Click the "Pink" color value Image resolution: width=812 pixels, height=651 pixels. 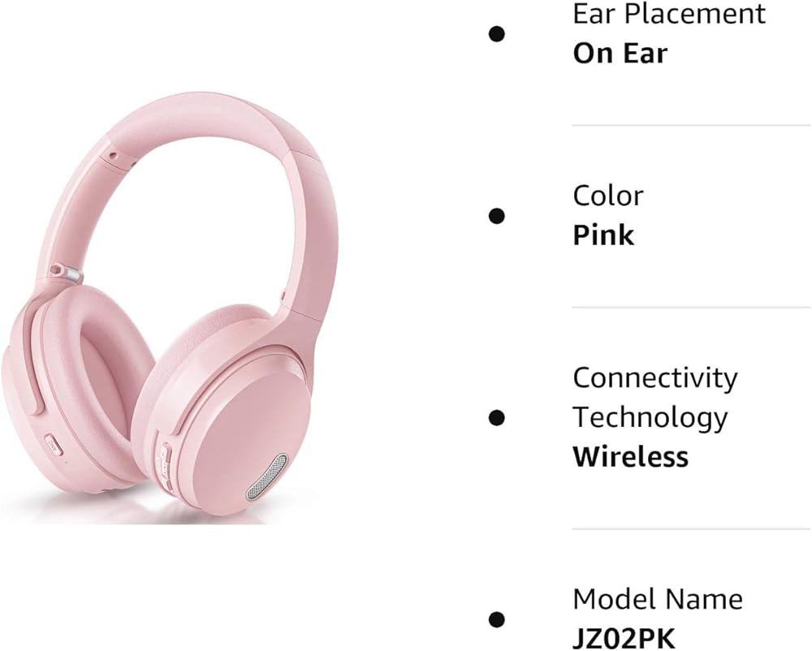(603, 235)
